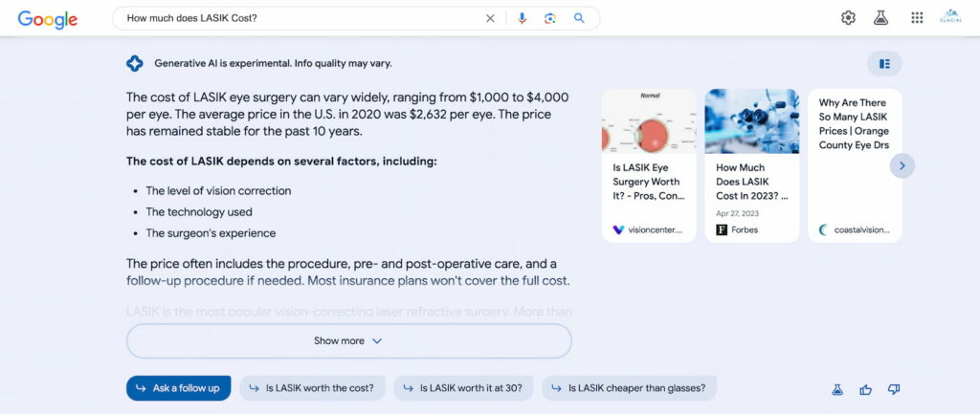Image resolution: width=980 pixels, height=414 pixels.
Task: Give thumbs down to AI answer
Action: click(894, 390)
